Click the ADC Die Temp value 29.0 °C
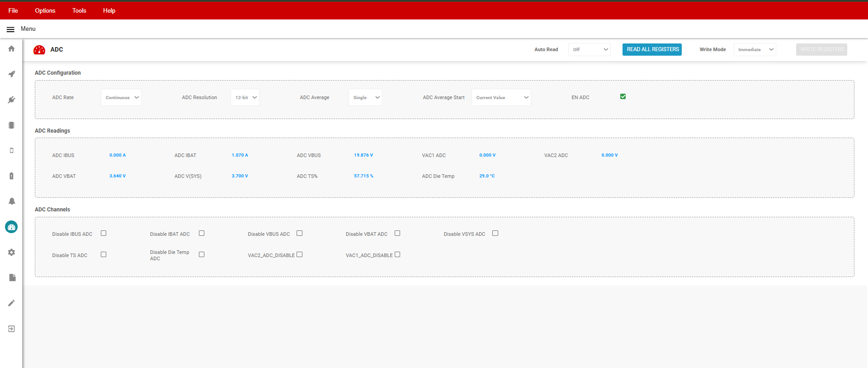The height and width of the screenshot is (368, 868). 487,176
